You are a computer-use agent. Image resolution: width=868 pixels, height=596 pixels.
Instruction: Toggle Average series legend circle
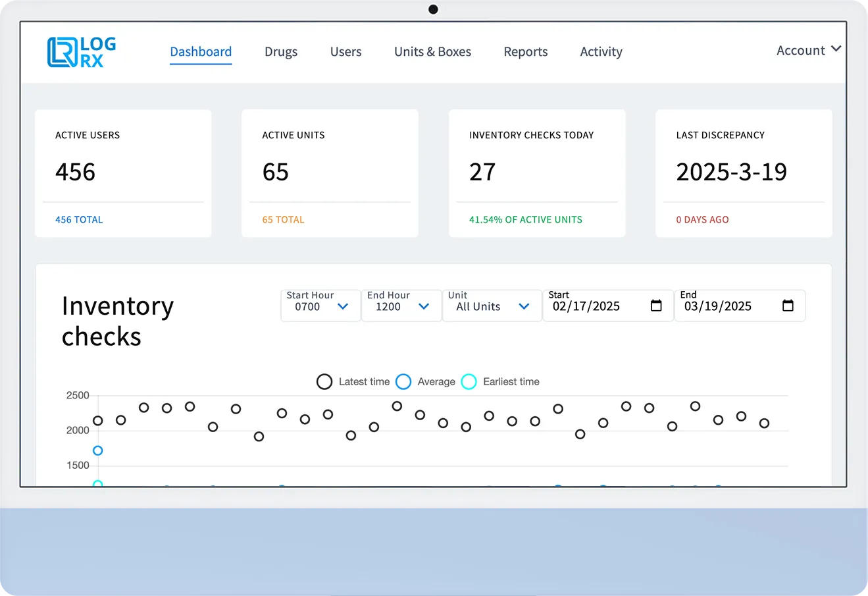(403, 382)
